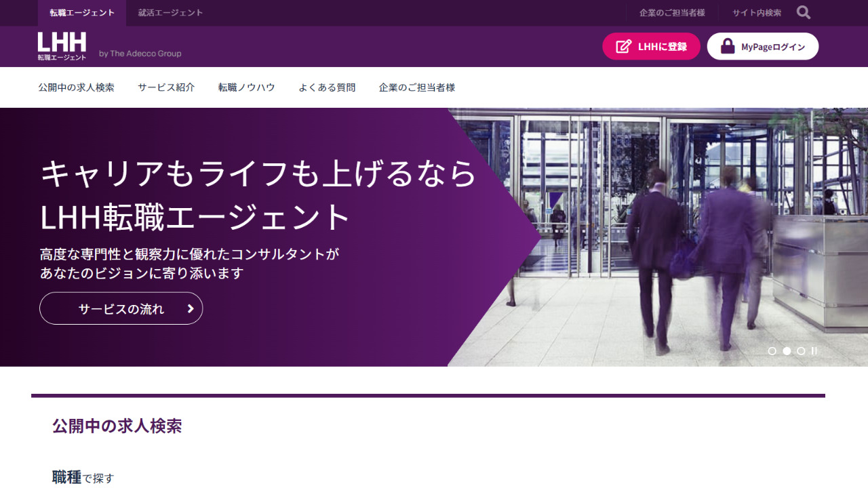
Task: Click the LHH logo in the header
Action: tap(62, 46)
